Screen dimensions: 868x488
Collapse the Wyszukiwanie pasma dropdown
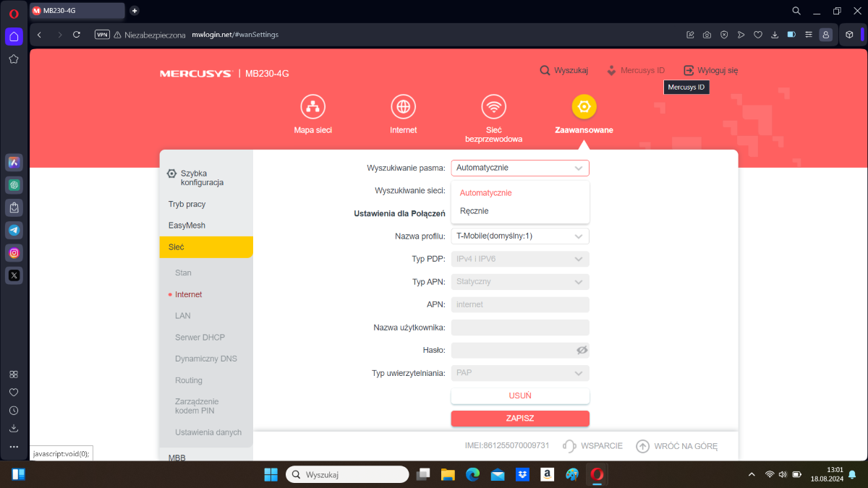(578, 168)
